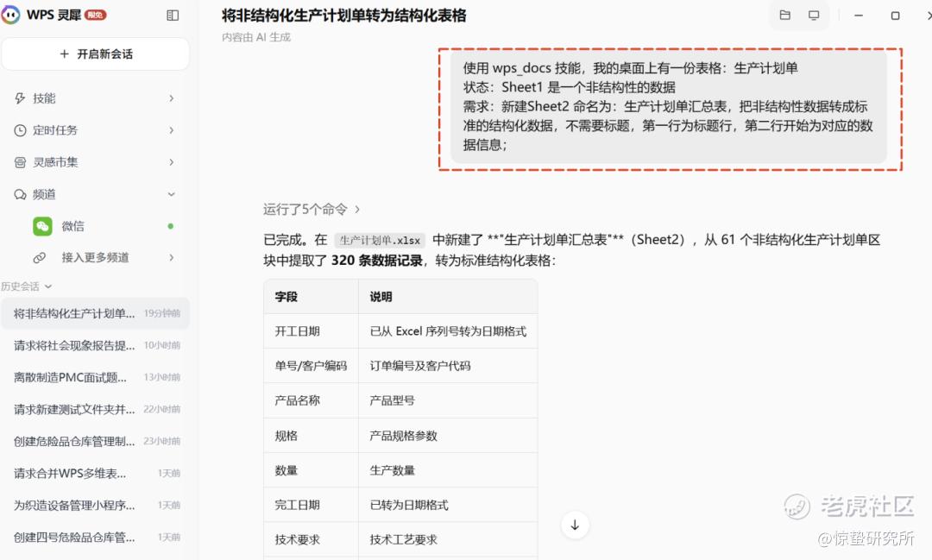Expand the 定时任务 chevron arrow

coord(171,130)
